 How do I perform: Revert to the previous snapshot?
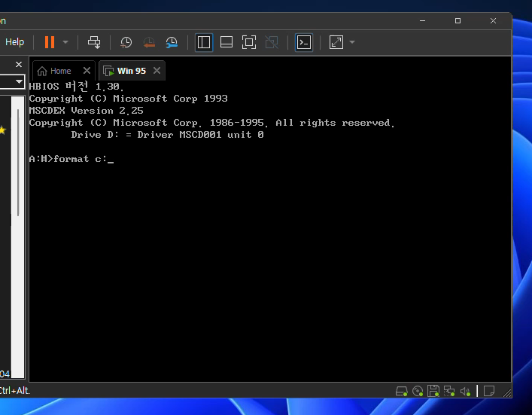(x=149, y=42)
